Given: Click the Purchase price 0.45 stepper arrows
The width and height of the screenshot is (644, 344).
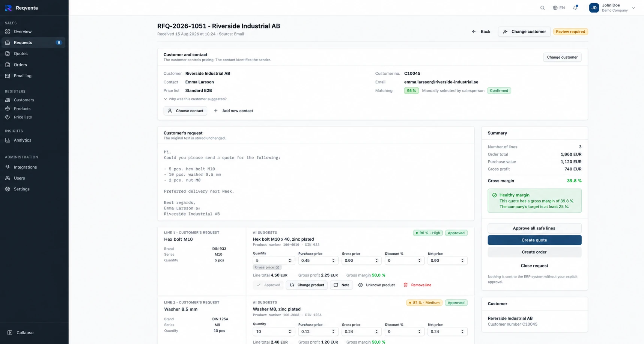Looking at the screenshot, I should 333,261.
